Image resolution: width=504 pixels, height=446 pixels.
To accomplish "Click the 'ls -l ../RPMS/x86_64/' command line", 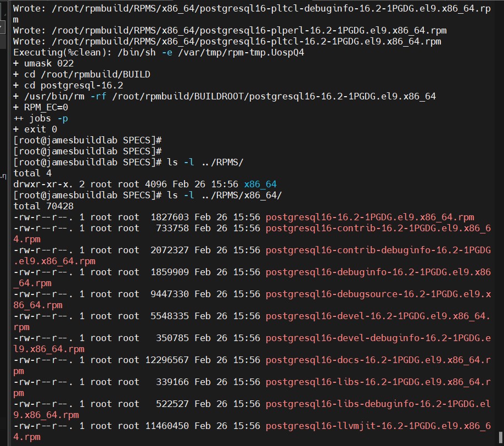I will 148,195.
